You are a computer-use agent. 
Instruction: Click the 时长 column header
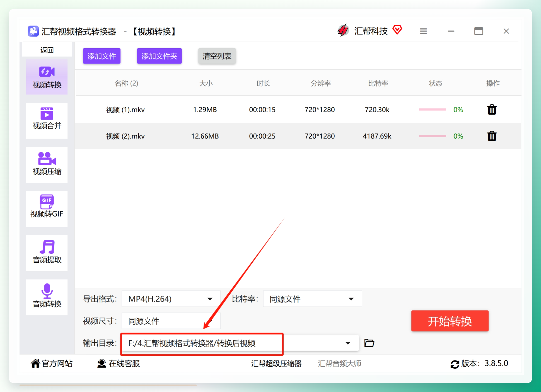[263, 83]
